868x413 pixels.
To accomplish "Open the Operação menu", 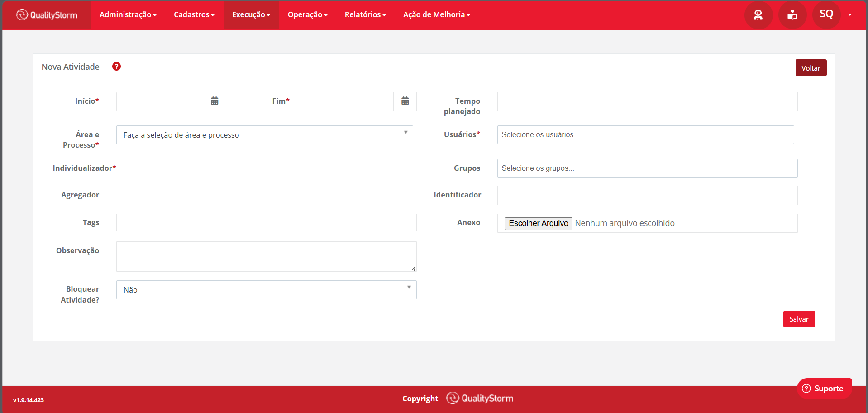I will (308, 14).
